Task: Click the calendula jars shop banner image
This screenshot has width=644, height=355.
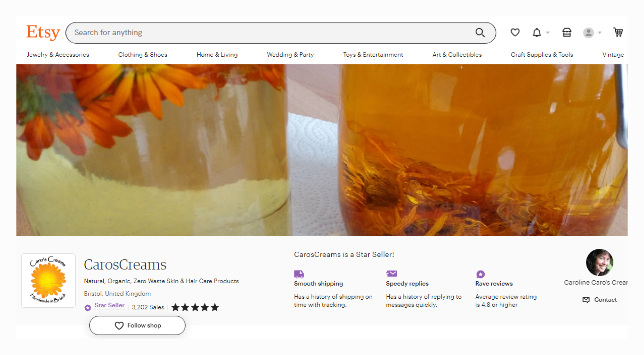Action: click(x=322, y=150)
